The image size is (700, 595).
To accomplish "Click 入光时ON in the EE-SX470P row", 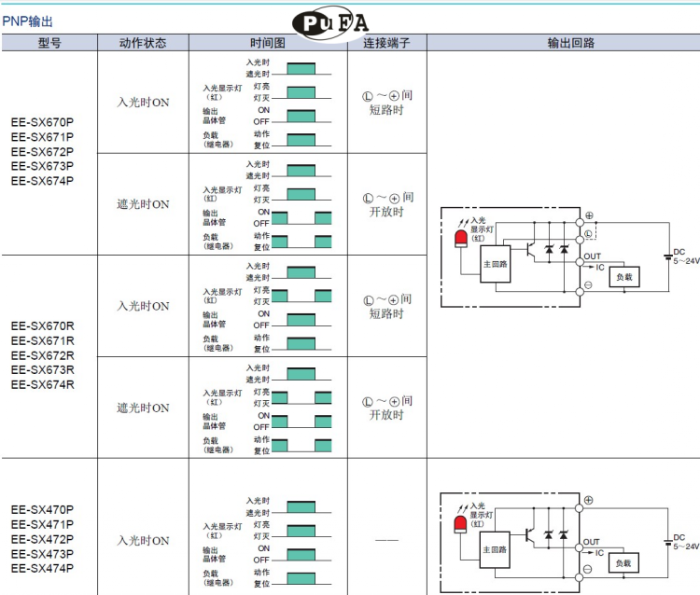I will [x=143, y=541].
